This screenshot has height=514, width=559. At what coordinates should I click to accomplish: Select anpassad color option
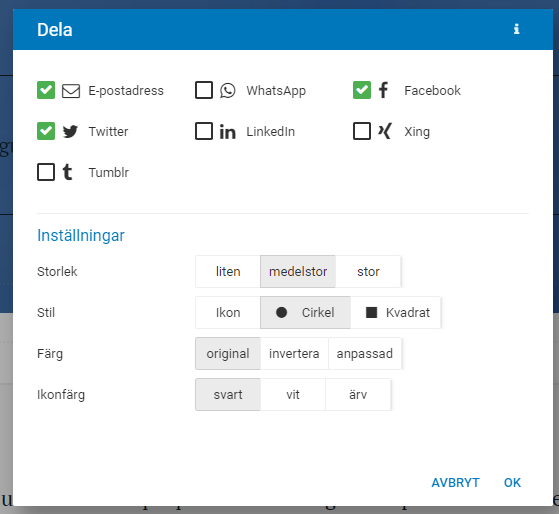[365, 354]
